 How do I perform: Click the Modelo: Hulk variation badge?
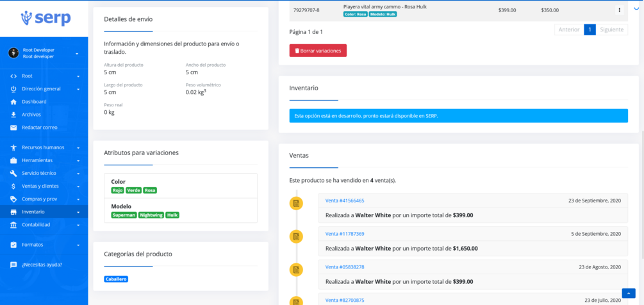(383, 14)
